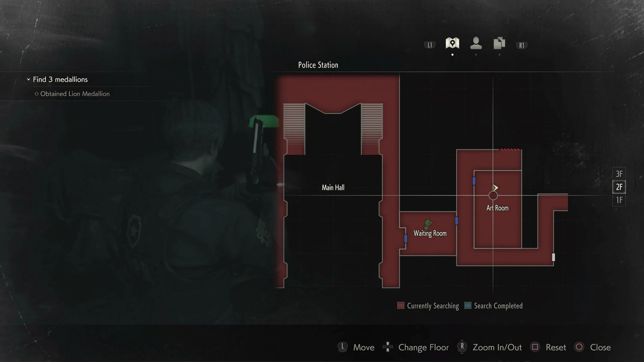Click the Close map button
Viewport: 644px width, 362px height.
(x=600, y=347)
